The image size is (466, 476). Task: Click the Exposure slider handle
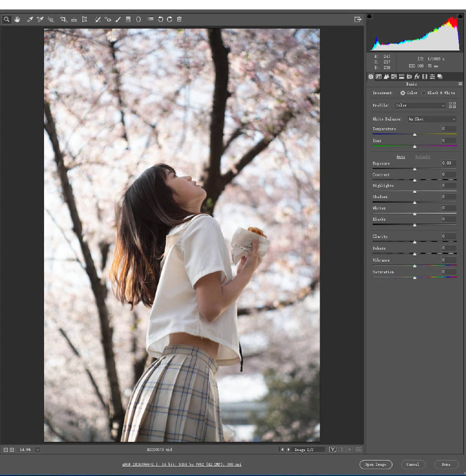414,169
